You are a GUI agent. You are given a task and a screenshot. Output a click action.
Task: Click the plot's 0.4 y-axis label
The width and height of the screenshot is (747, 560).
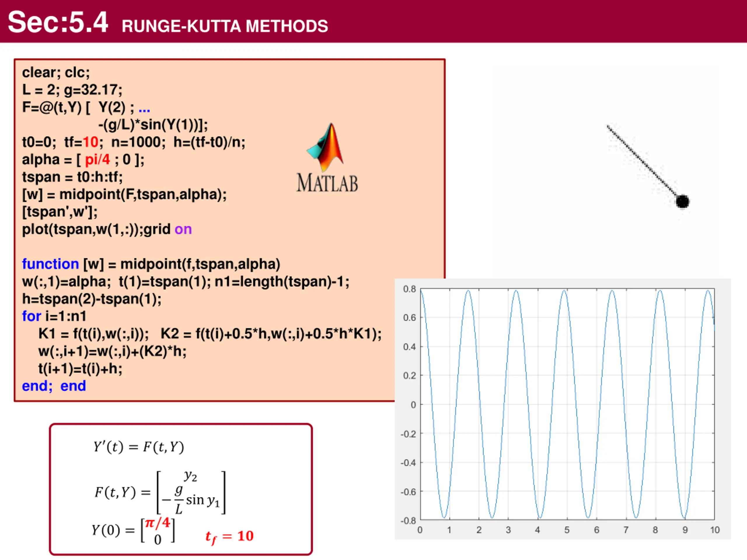(x=409, y=347)
